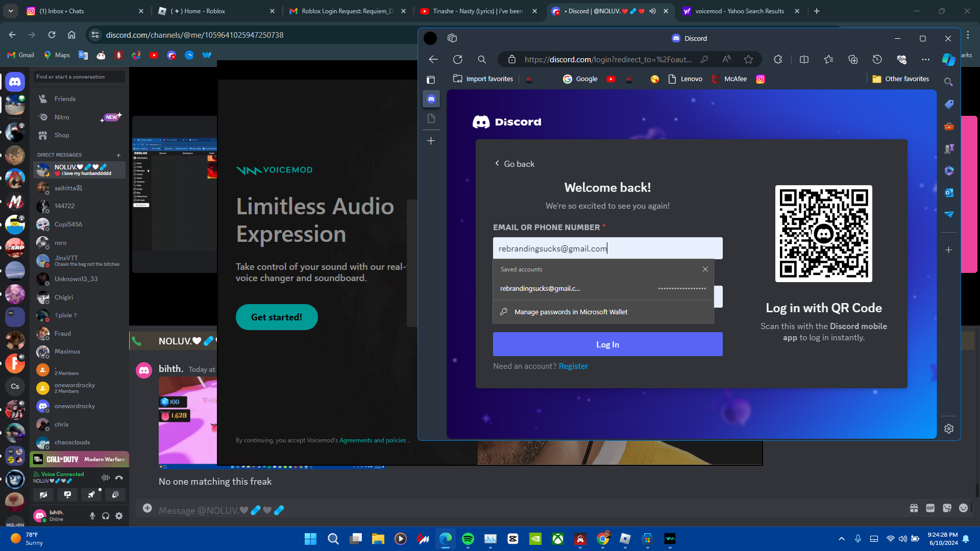
Task: Open the emoji picker
Action: [x=963, y=508]
